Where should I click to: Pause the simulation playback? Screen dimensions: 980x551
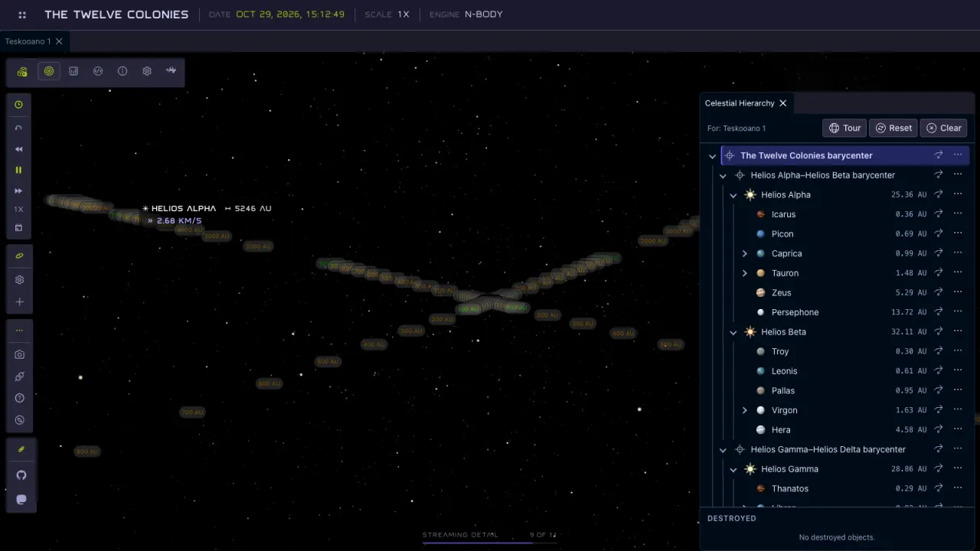click(19, 170)
